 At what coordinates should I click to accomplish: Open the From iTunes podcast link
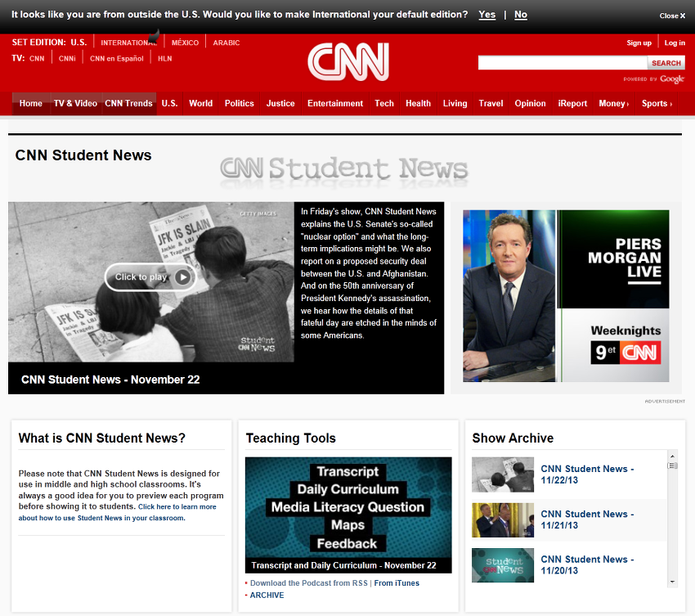(397, 583)
